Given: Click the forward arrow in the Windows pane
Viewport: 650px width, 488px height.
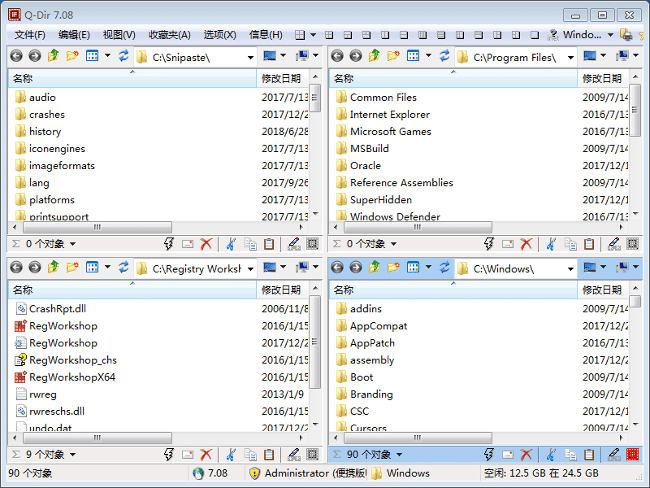Looking at the screenshot, I should (x=355, y=268).
